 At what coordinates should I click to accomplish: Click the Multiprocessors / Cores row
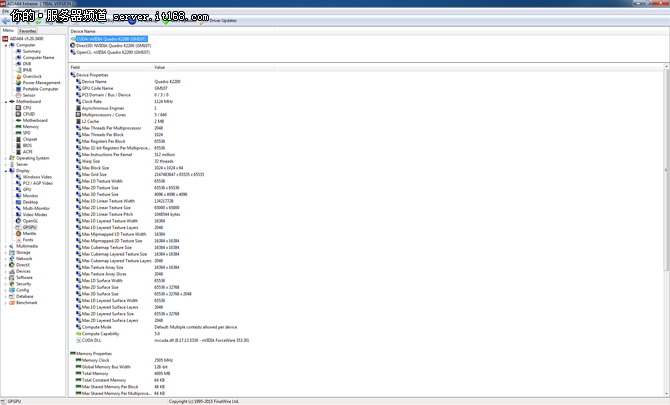[171, 115]
